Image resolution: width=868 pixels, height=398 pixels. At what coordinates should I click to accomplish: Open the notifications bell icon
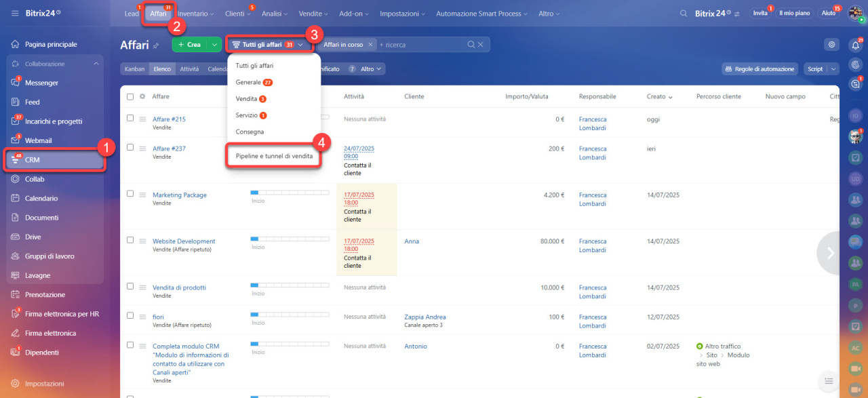855,45
